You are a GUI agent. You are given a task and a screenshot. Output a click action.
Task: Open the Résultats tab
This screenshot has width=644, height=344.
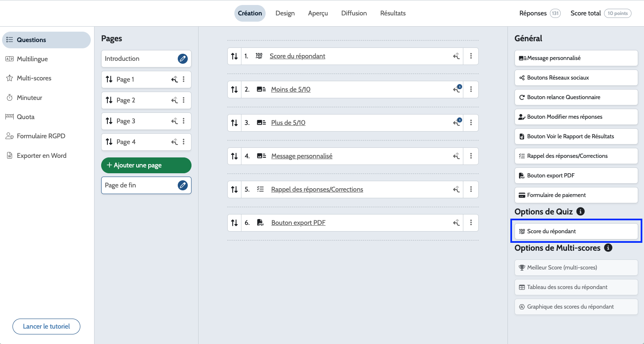coord(393,13)
